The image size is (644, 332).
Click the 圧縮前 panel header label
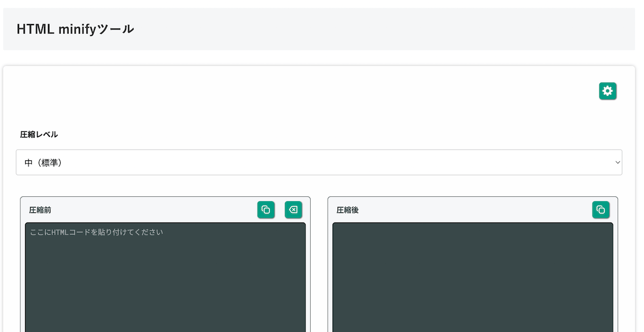(x=41, y=210)
